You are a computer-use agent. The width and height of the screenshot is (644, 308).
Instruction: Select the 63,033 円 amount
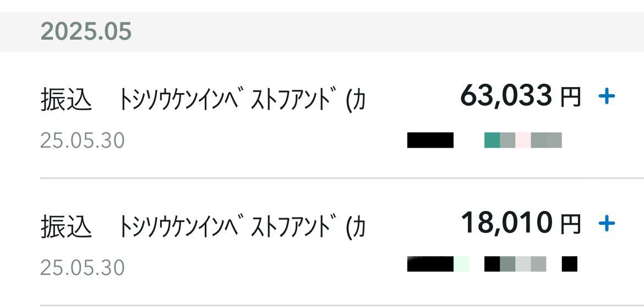(x=520, y=96)
